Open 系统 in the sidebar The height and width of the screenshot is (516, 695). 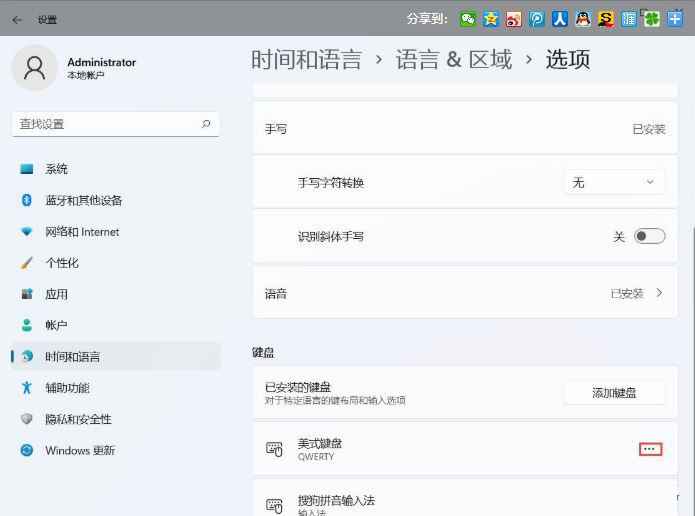56,169
